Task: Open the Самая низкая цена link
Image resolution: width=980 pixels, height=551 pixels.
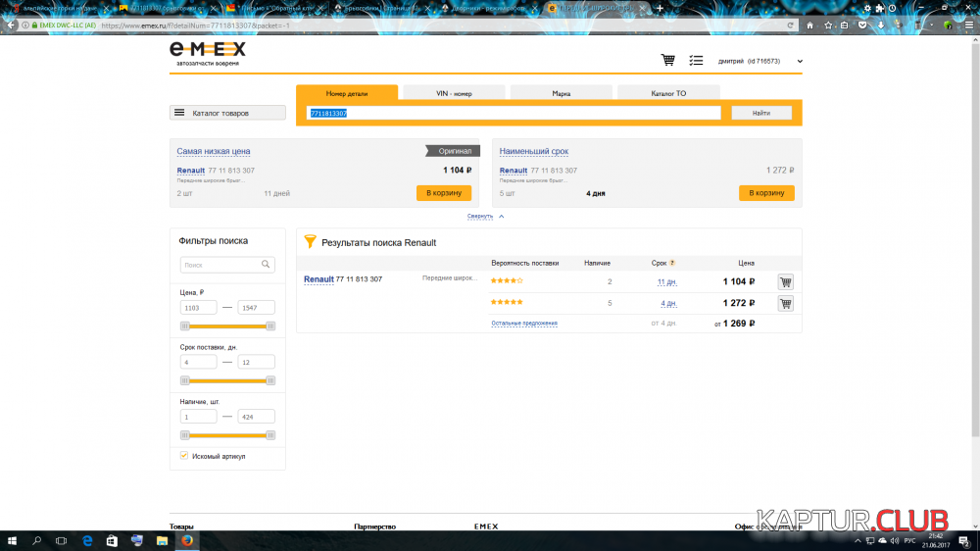Action: click(213, 151)
